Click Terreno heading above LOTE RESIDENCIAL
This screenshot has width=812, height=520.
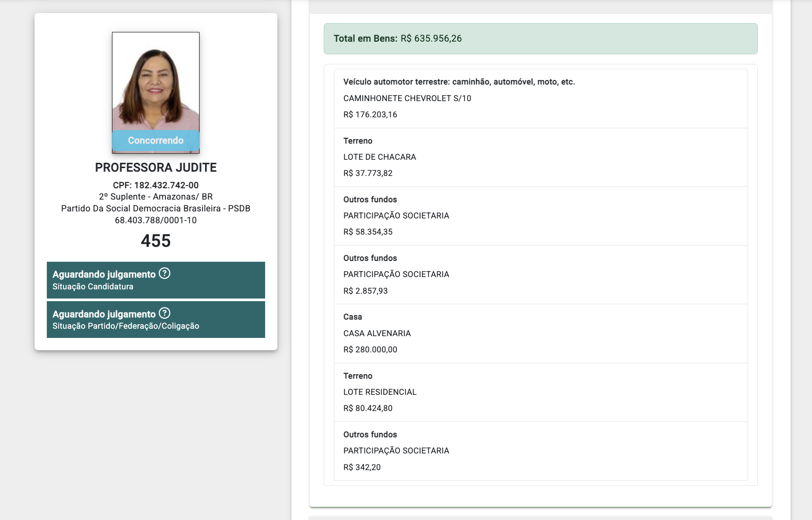tap(358, 376)
